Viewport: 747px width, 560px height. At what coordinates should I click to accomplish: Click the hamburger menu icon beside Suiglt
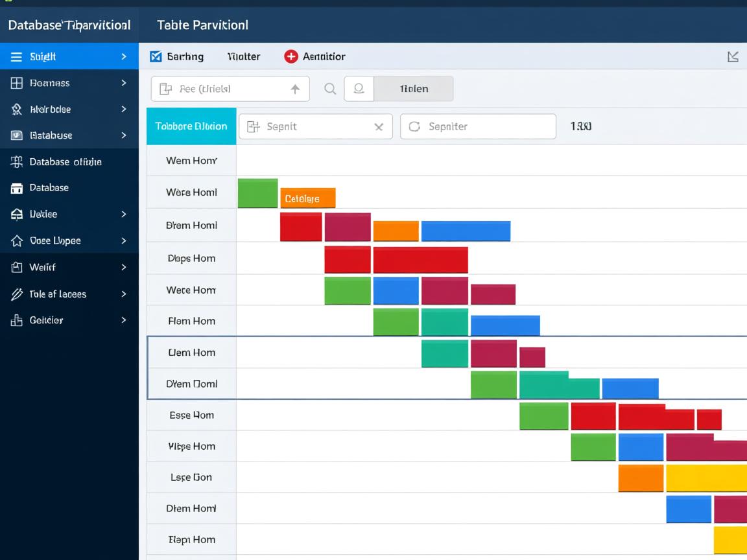17,57
